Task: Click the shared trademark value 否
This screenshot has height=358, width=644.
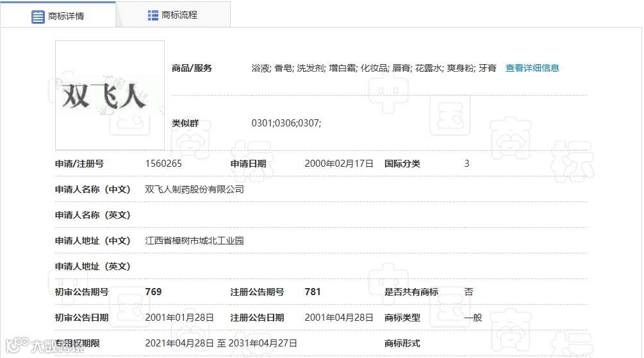Action: [468, 292]
